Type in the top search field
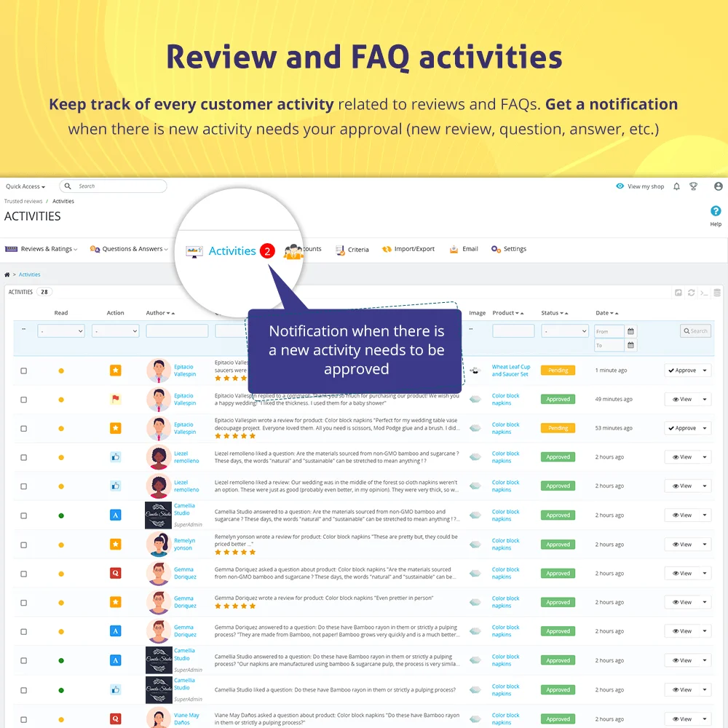This screenshot has width=728, height=728. click(116, 186)
